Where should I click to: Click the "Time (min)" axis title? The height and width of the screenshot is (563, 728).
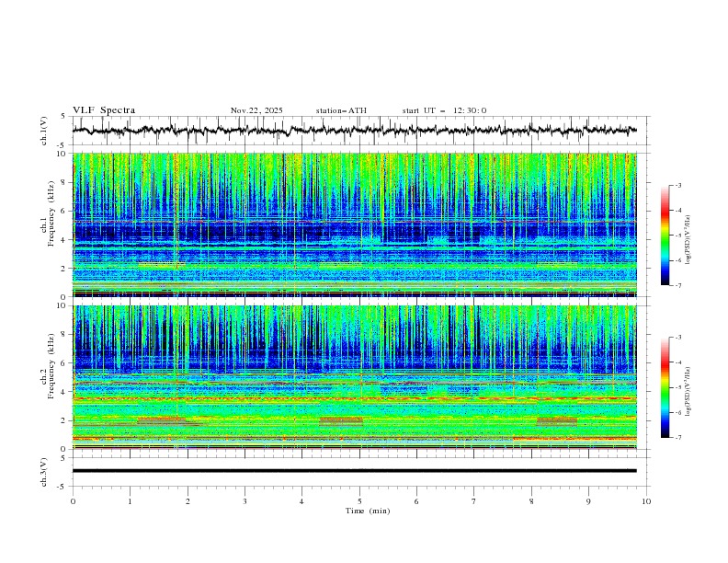pyautogui.click(x=368, y=511)
